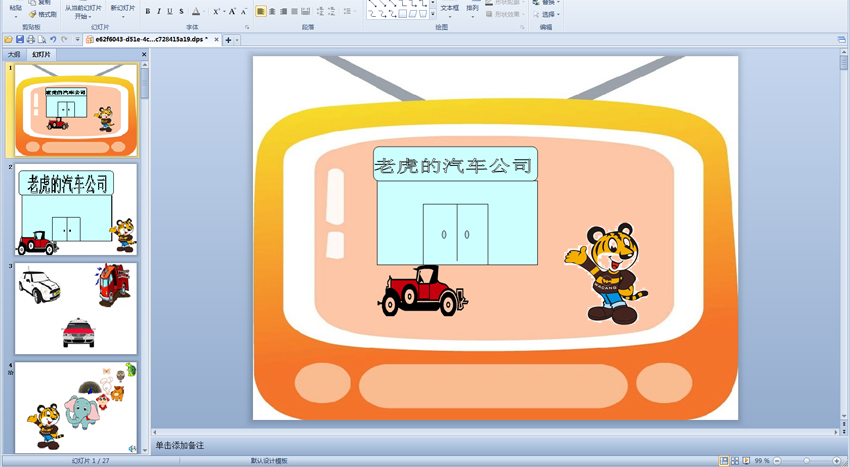Viewport: 850px width, 467px height.
Task: Open the superscript options dropdown arrow
Action: [x=223, y=11]
